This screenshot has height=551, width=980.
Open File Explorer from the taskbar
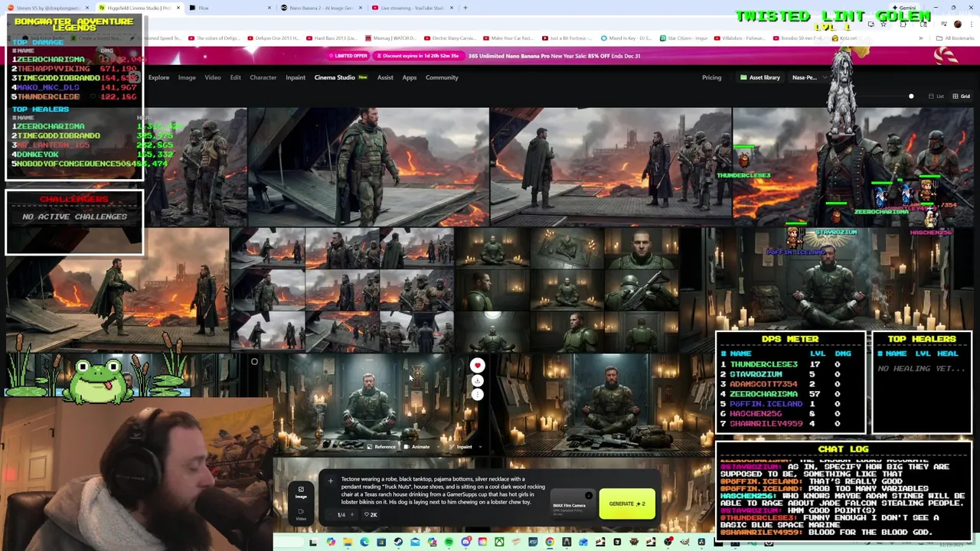pos(348,543)
